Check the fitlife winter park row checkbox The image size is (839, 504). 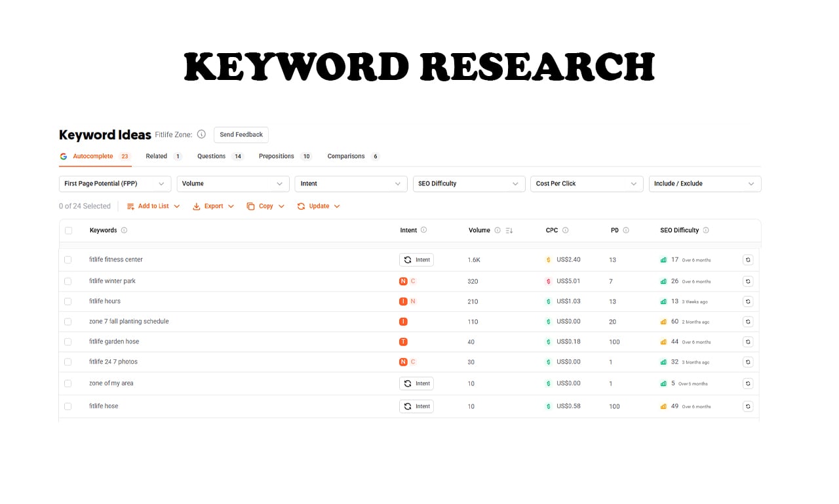(68, 282)
